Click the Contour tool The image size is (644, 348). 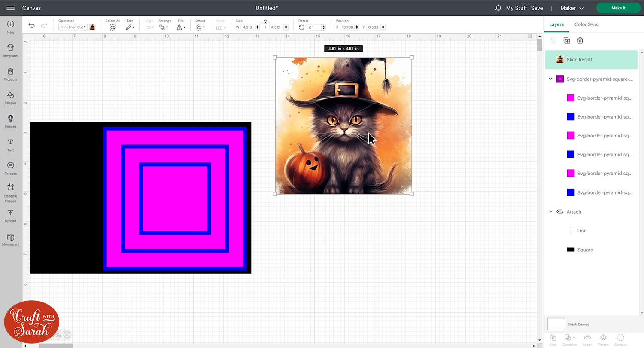point(620,339)
